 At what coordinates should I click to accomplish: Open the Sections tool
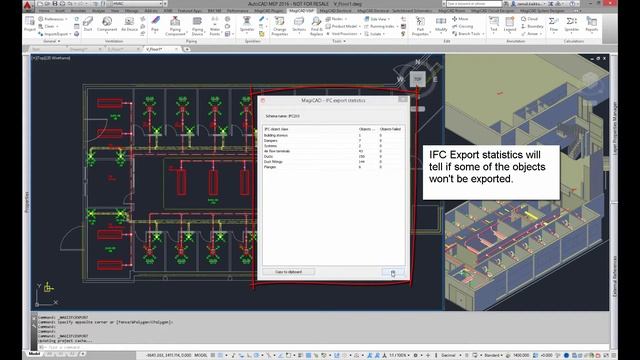[299, 24]
